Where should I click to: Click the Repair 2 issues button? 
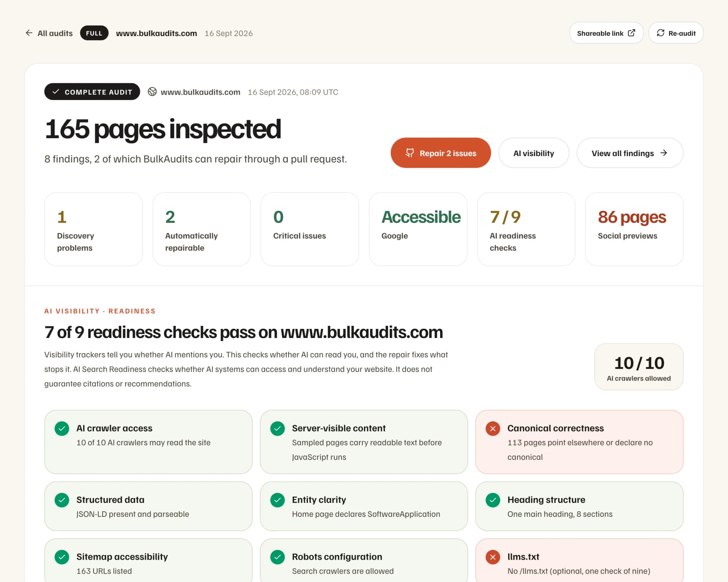coord(441,153)
